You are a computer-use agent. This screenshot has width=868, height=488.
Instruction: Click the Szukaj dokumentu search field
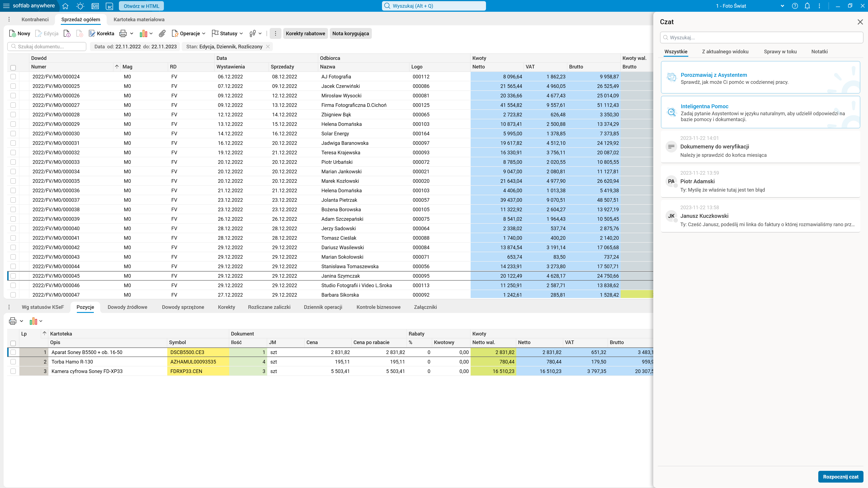click(47, 47)
